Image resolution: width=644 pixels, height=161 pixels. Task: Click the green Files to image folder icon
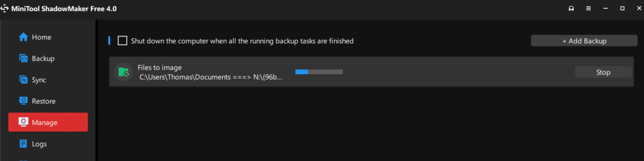click(x=123, y=72)
